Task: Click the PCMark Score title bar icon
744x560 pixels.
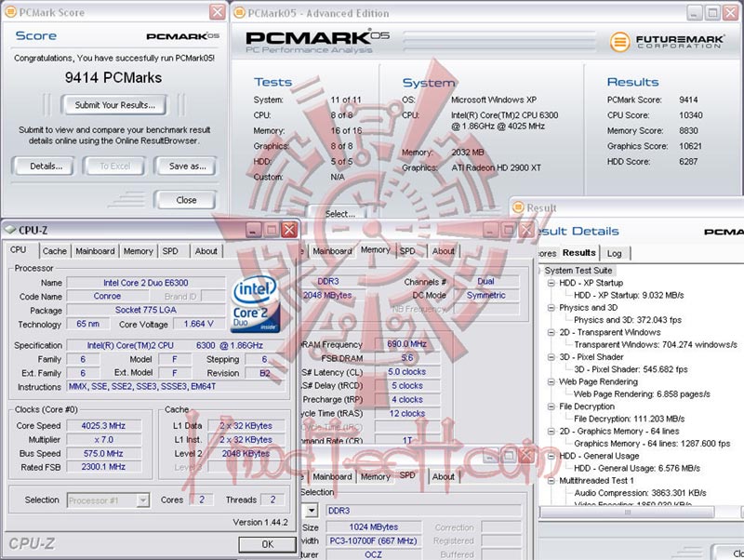Action: pyautogui.click(x=10, y=12)
